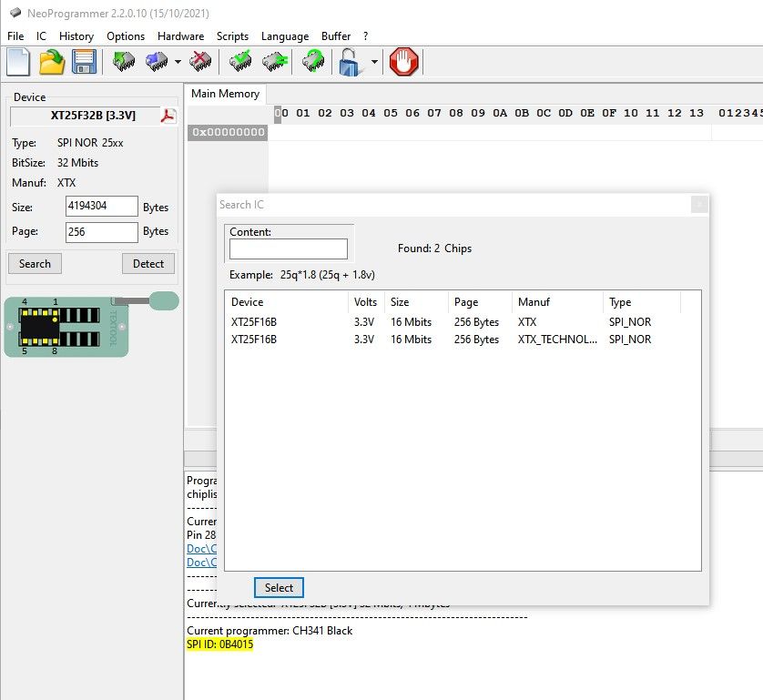Click the Read chip toolbar icon
The height and width of the screenshot is (700, 763).
124,62
